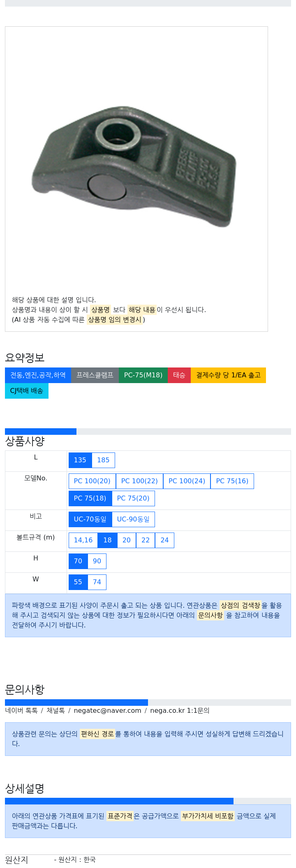Click the press clamp product image
Image resolution: width=296 pixels, height=868 pixels.
134,166
